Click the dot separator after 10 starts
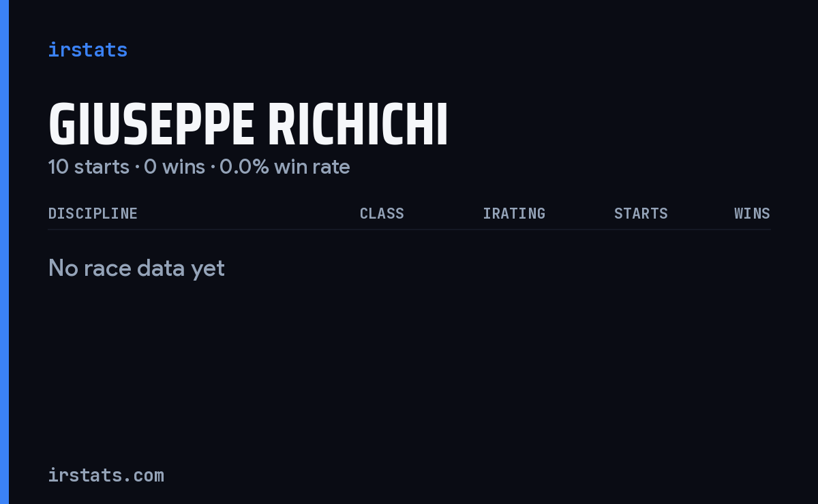The image size is (818, 504). (x=136, y=168)
